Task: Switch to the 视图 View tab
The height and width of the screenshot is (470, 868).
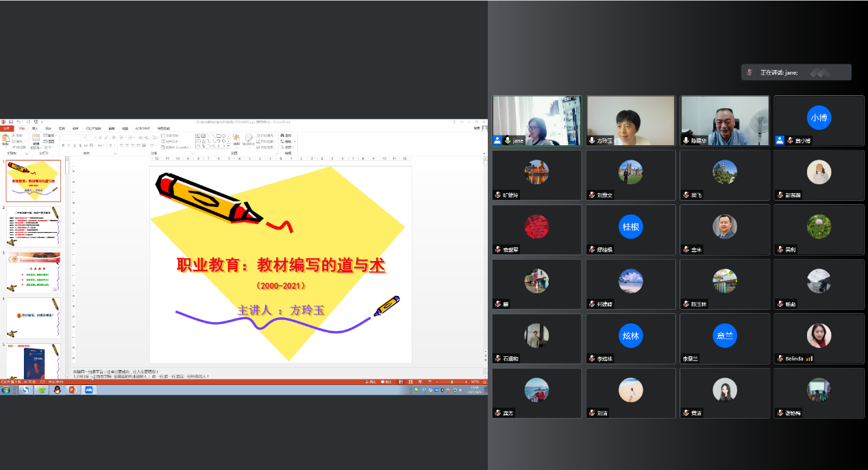Action: 125,128
